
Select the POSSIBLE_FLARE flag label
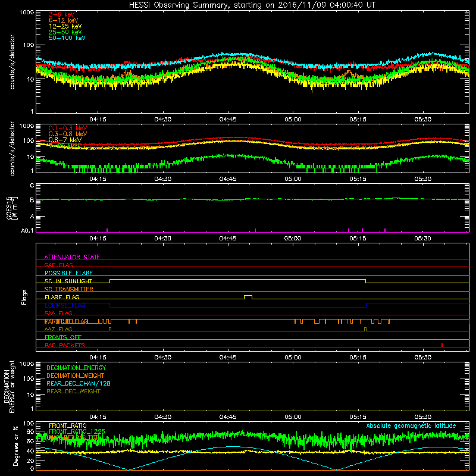[x=68, y=273]
